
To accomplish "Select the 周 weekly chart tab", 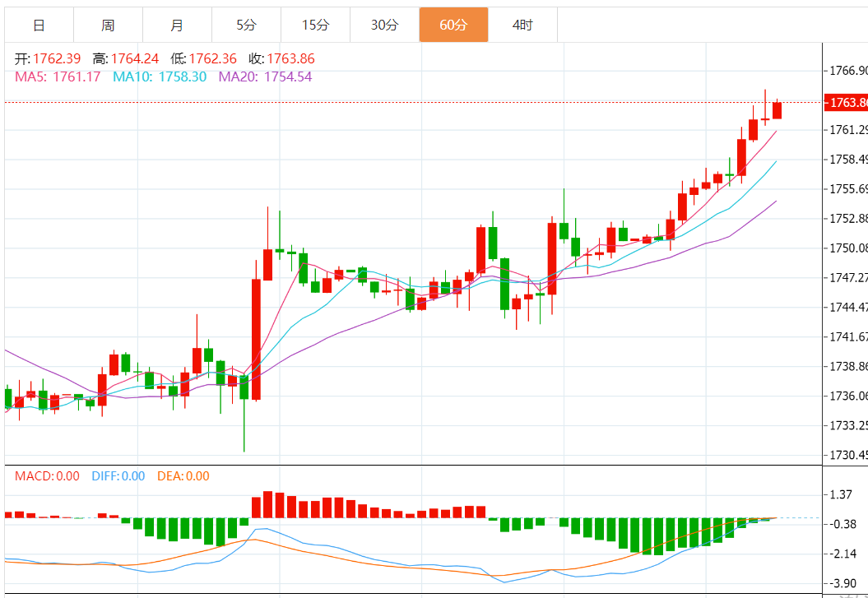I will pyautogui.click(x=108, y=25).
